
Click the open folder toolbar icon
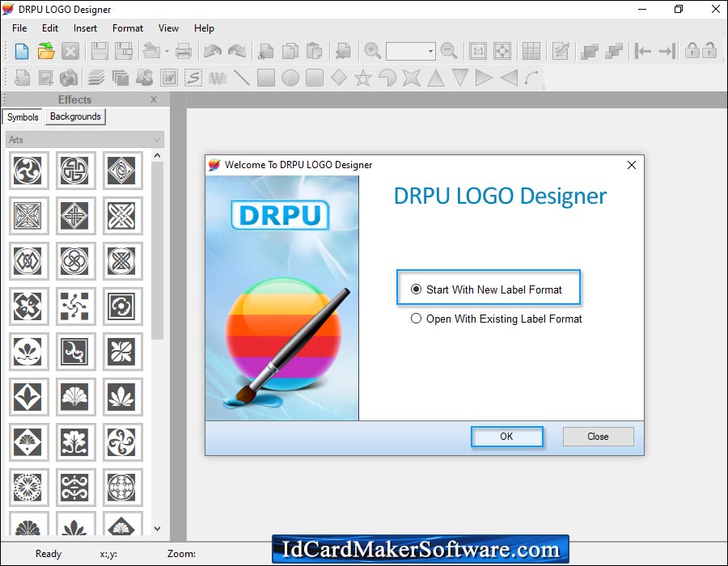(x=46, y=51)
